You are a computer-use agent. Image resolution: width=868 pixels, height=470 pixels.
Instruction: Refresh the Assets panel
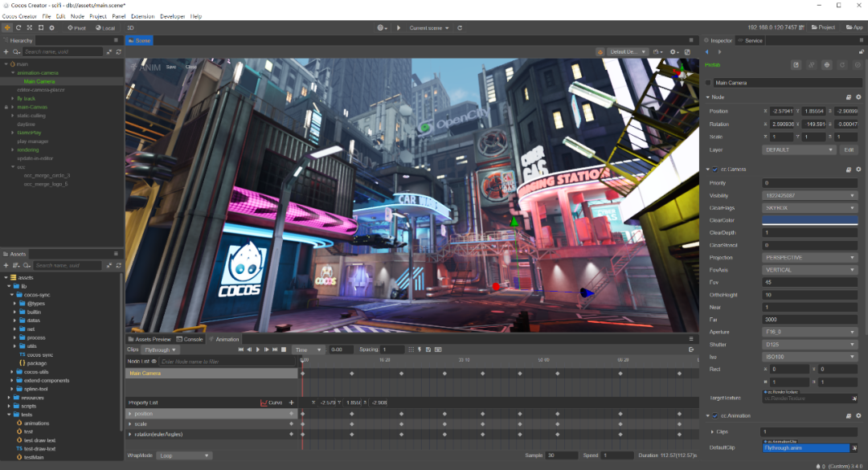pos(118,265)
